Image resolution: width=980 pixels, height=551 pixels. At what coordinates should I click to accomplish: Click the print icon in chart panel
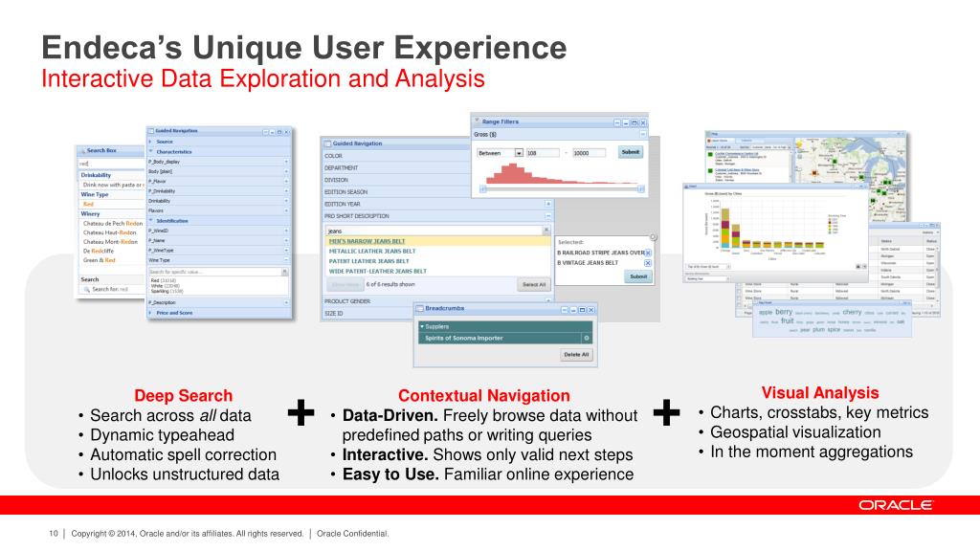pos(858,267)
